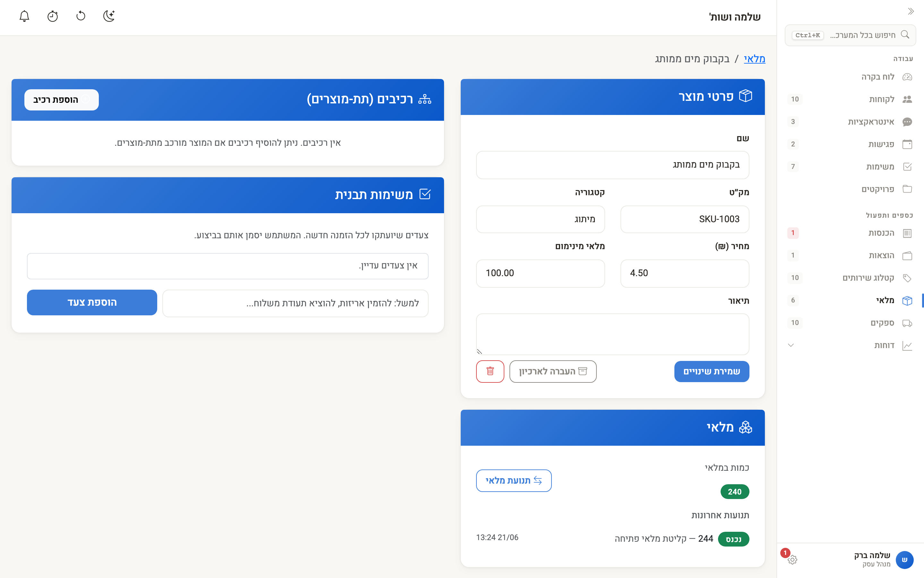The width and height of the screenshot is (924, 578).
Task: Click the דוחות chart icon
Action: (x=907, y=346)
